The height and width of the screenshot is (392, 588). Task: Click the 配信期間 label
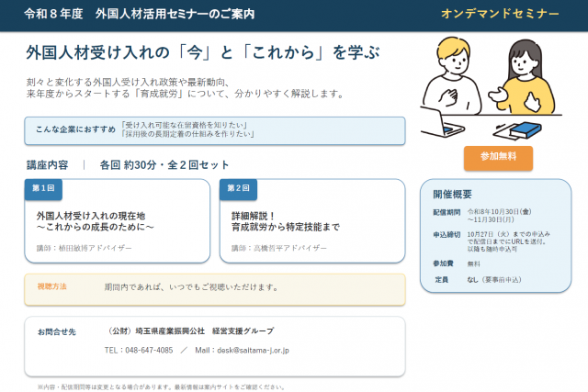pyautogui.click(x=447, y=212)
